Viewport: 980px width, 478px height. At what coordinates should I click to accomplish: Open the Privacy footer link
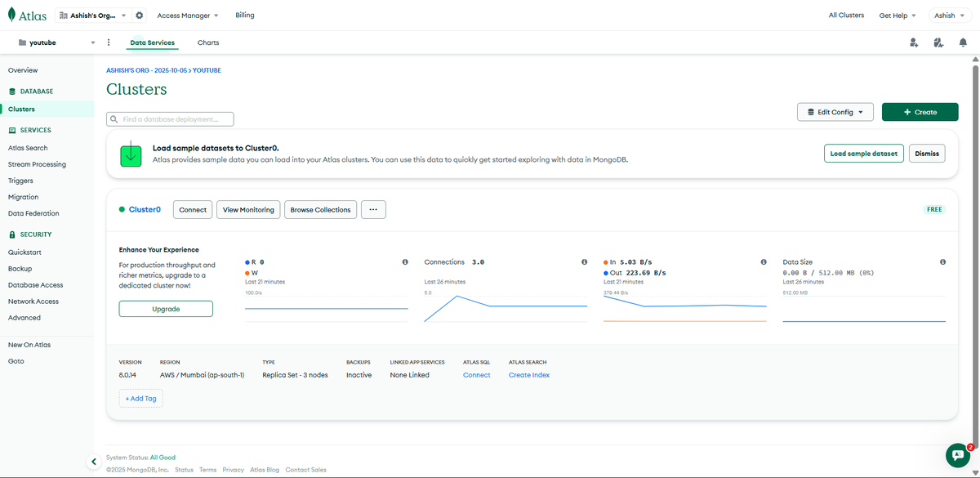click(x=234, y=470)
